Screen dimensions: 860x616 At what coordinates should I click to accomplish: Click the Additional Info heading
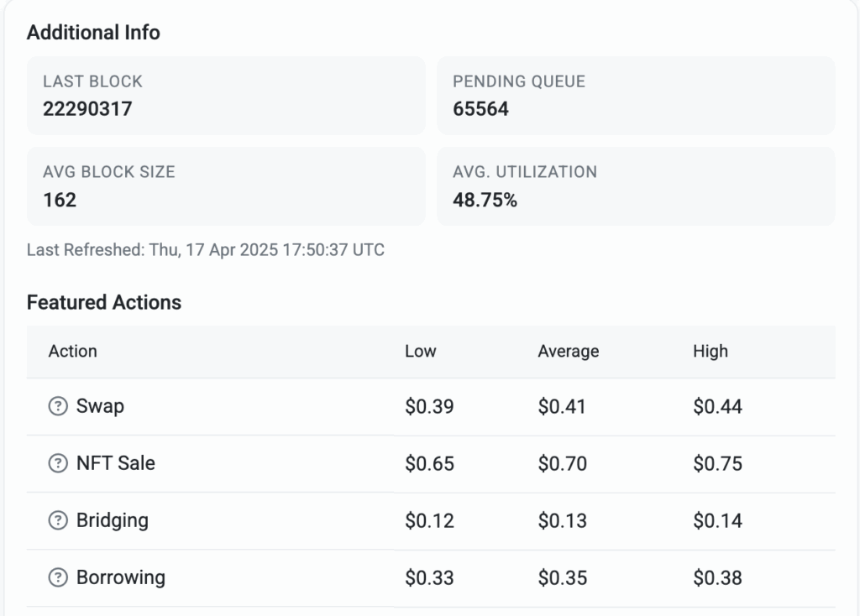(x=93, y=33)
